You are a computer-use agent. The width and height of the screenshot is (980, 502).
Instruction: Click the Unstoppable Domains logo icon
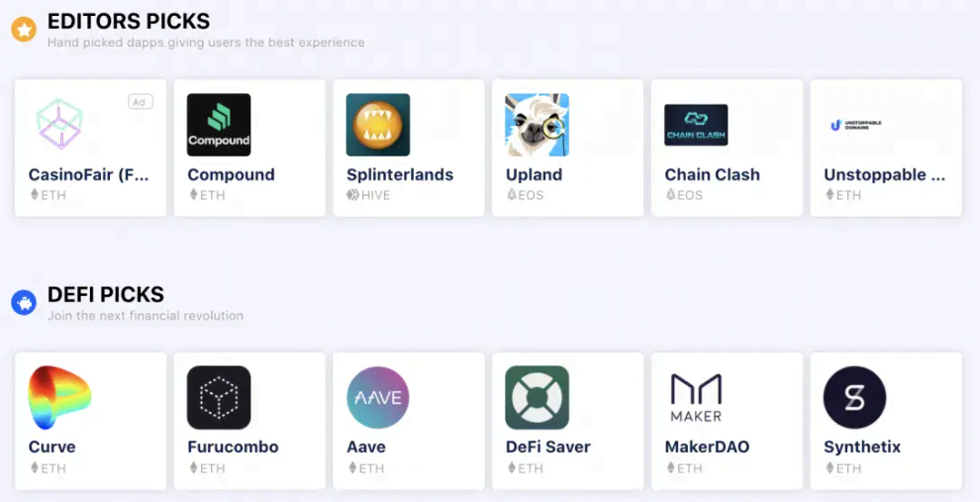[855, 125]
